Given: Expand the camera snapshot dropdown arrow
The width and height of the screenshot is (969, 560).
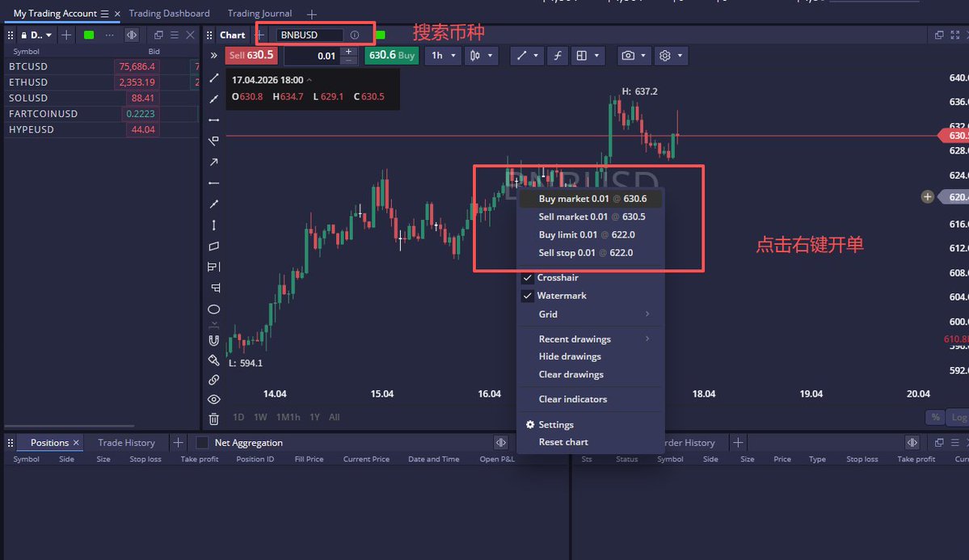Looking at the screenshot, I should click(x=643, y=56).
